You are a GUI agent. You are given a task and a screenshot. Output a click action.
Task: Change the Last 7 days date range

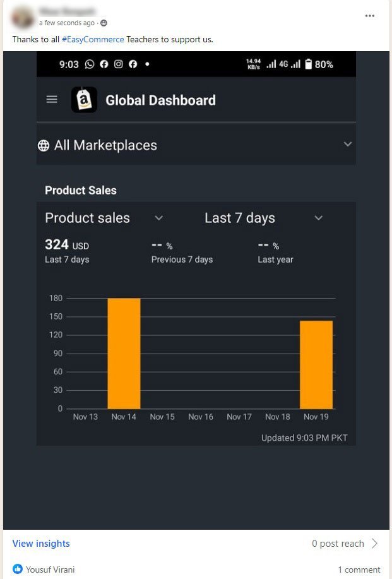pyautogui.click(x=319, y=218)
